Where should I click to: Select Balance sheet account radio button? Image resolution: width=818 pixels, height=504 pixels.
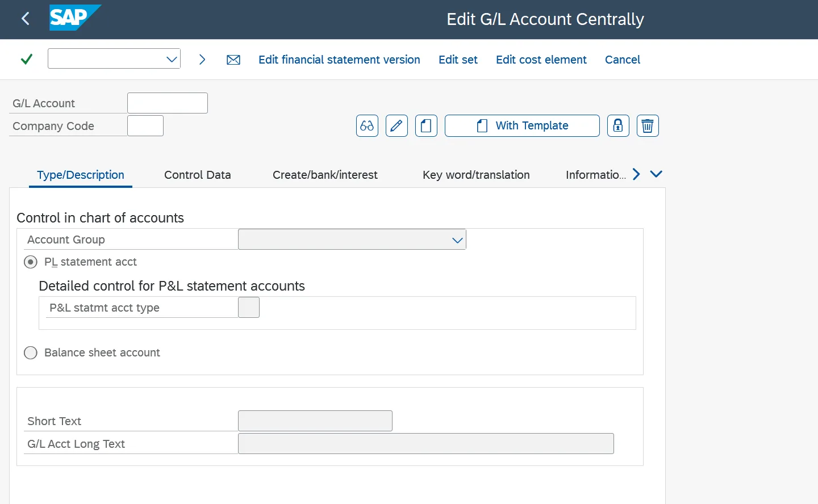(x=31, y=352)
